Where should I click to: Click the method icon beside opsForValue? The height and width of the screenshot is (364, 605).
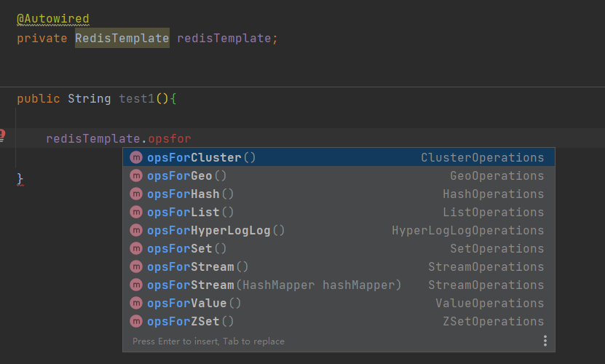tap(136, 303)
